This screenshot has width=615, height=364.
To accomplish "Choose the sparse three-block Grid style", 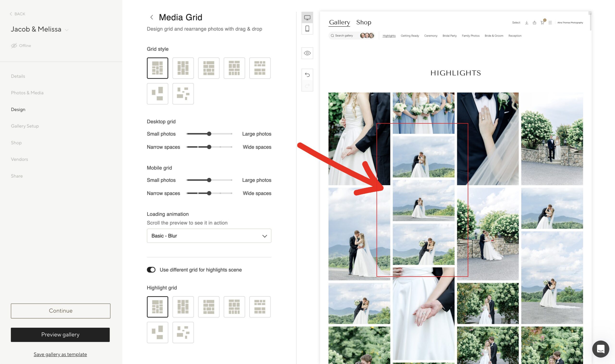I will coord(157,94).
